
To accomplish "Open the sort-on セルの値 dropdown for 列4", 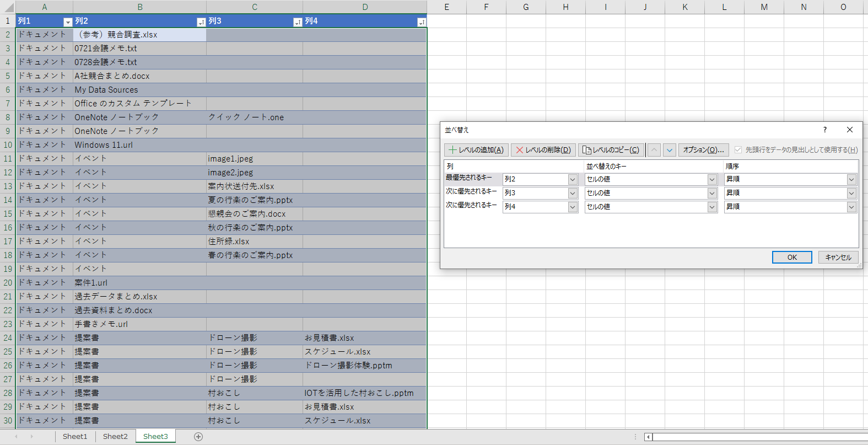I will pyautogui.click(x=712, y=207).
